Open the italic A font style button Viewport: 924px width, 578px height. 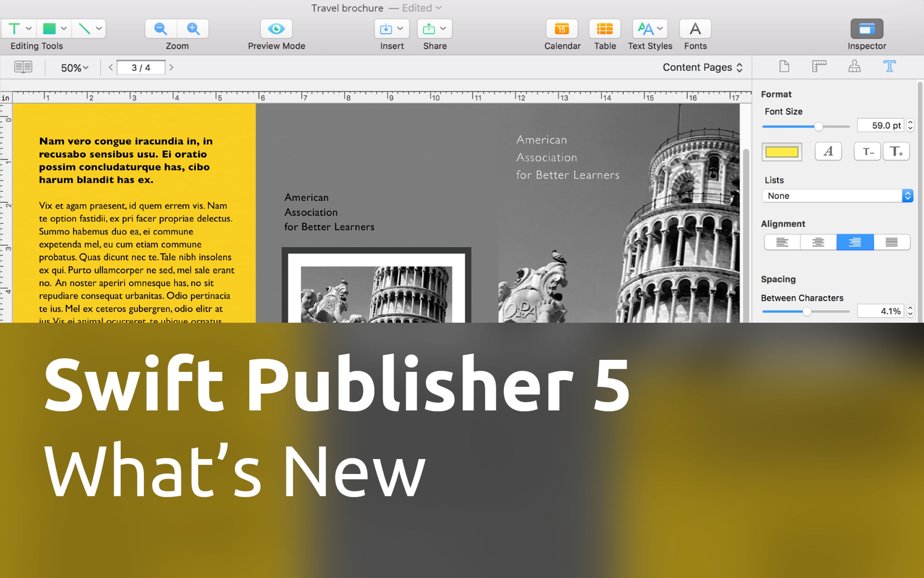(828, 151)
